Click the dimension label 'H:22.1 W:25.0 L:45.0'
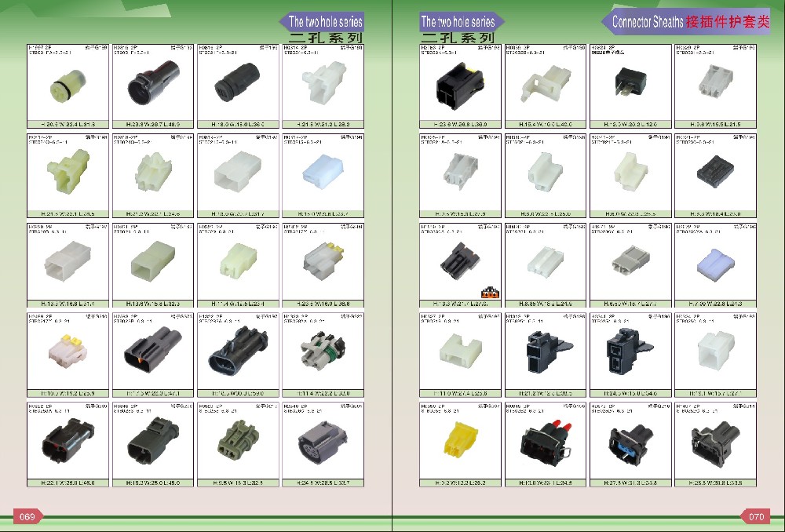785x532 pixels. (x=68, y=483)
